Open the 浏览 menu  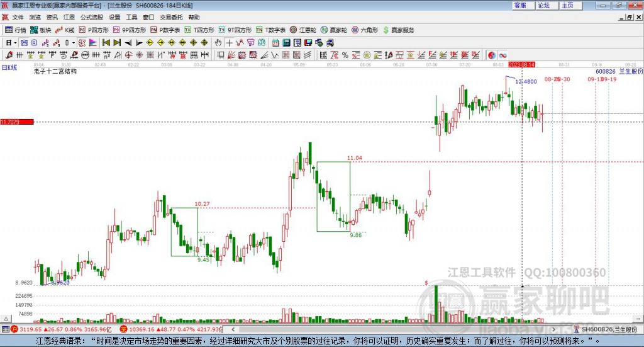35,17
